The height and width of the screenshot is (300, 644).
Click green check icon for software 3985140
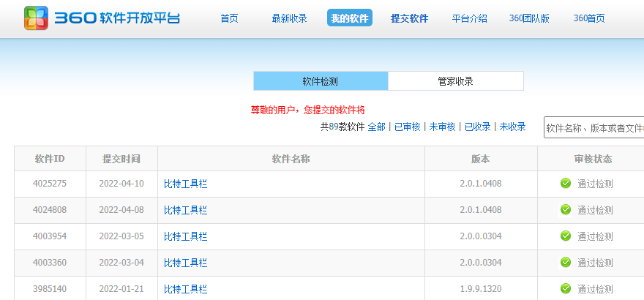coord(566,288)
